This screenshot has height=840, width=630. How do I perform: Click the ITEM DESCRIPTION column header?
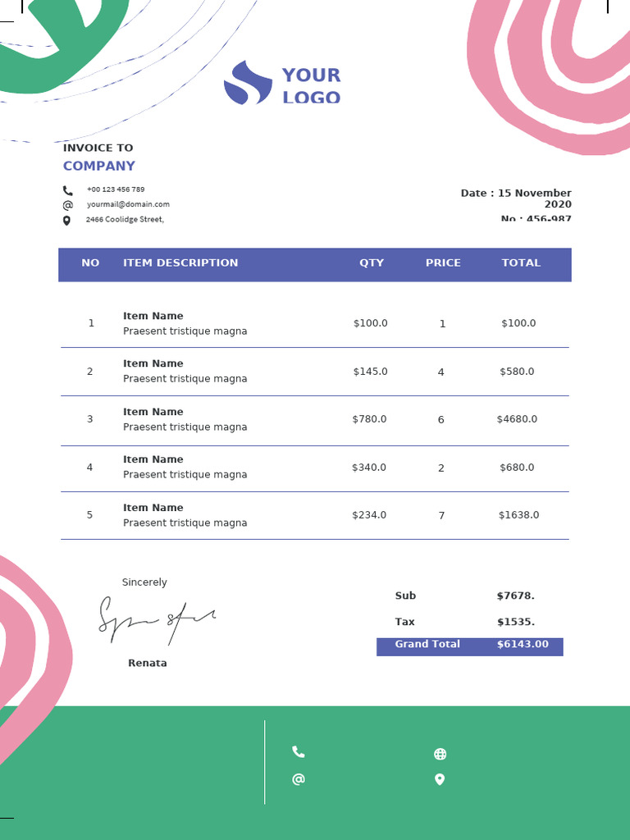[180, 263]
